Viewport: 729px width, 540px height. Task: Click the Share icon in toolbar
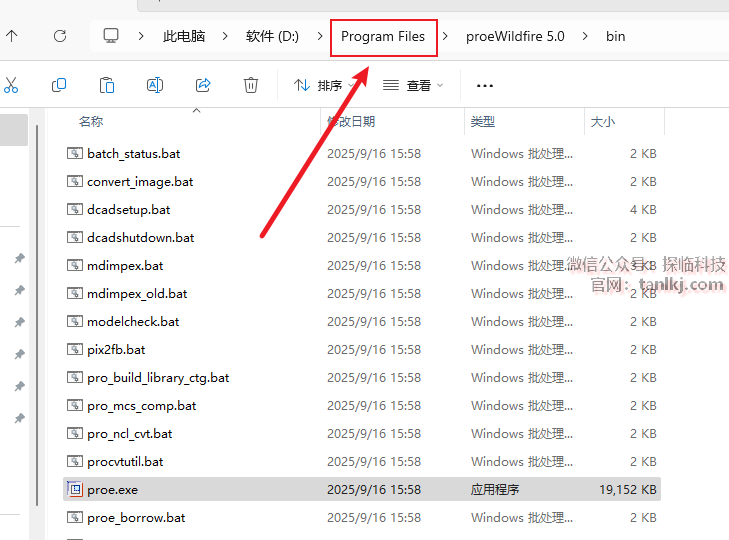203,85
